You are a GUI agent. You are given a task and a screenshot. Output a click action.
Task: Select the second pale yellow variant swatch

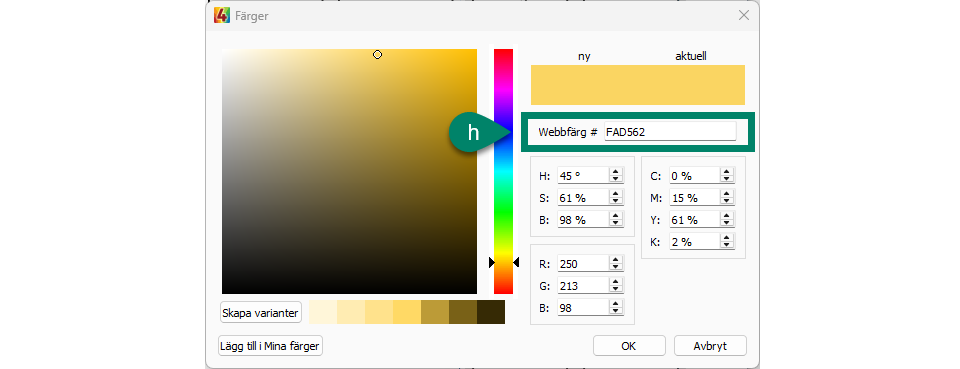[351, 312]
